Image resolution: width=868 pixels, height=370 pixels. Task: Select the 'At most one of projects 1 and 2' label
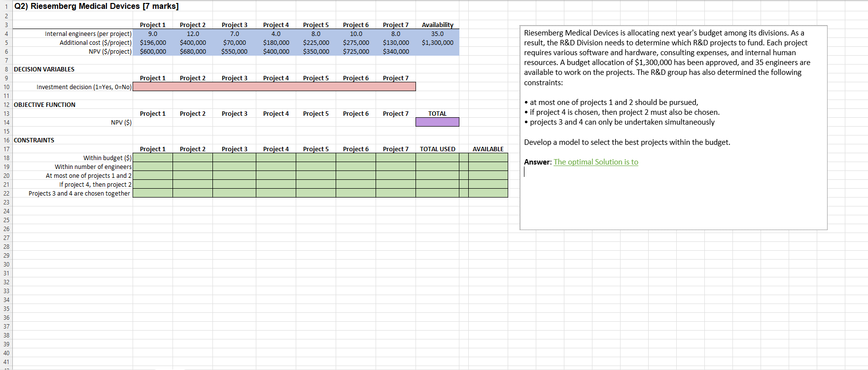click(89, 176)
